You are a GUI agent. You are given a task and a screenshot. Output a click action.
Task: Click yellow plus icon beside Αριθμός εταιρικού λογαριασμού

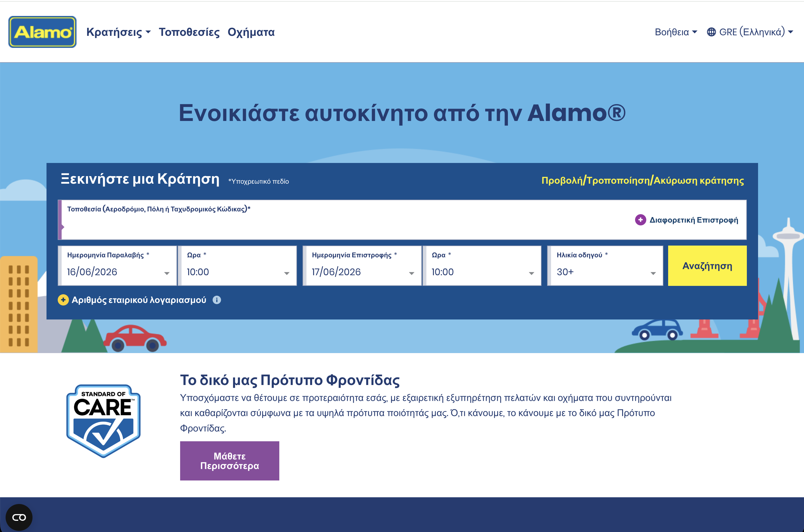pyautogui.click(x=63, y=300)
